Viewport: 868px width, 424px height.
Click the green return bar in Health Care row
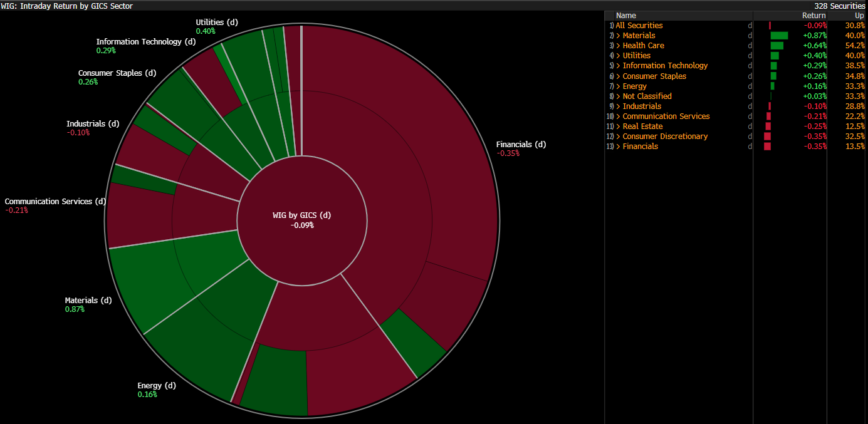coord(776,46)
